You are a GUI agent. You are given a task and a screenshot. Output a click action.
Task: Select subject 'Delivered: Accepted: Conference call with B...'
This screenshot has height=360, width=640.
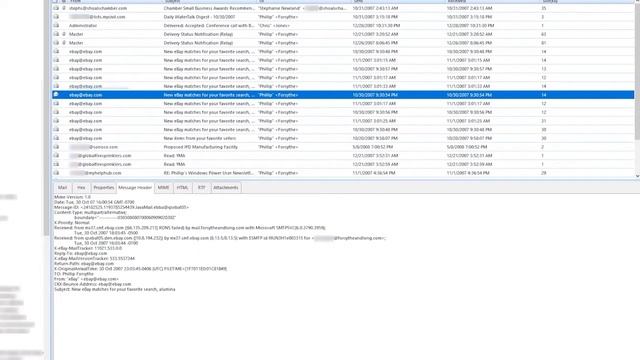coord(209,25)
